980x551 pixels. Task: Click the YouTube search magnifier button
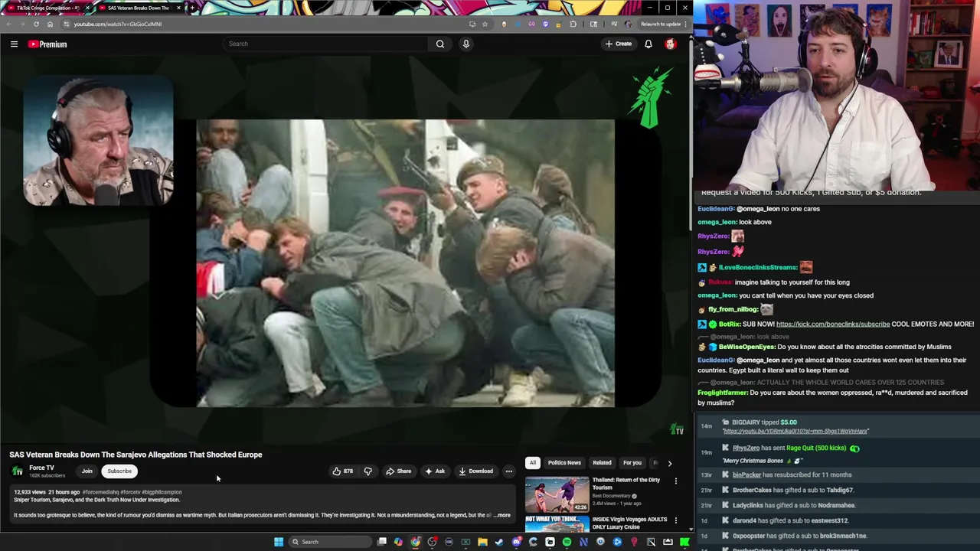pos(439,44)
